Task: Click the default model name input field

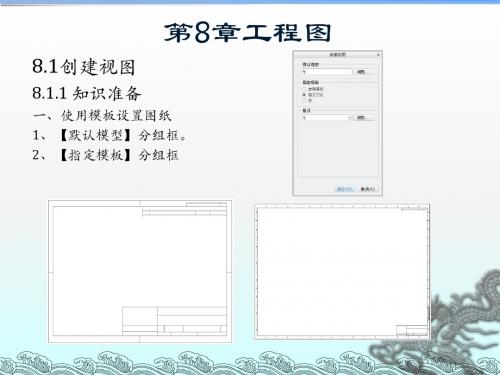Action: (327, 72)
